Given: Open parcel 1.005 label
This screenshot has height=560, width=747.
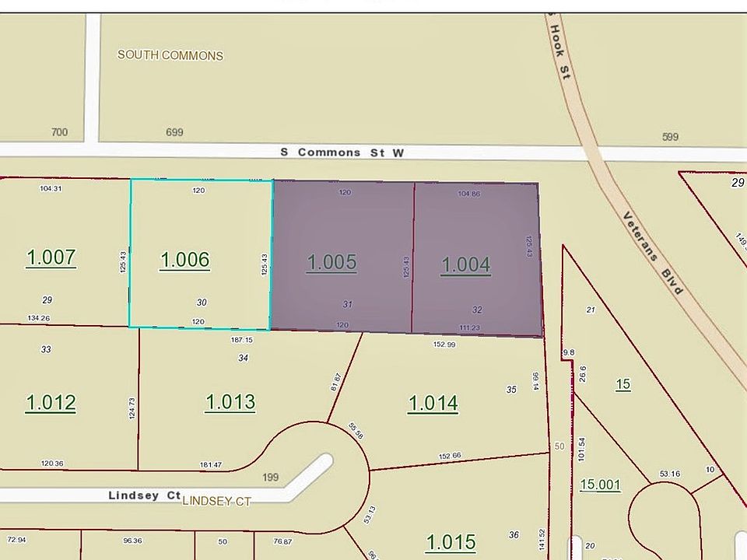Looking at the screenshot, I should point(331,262).
